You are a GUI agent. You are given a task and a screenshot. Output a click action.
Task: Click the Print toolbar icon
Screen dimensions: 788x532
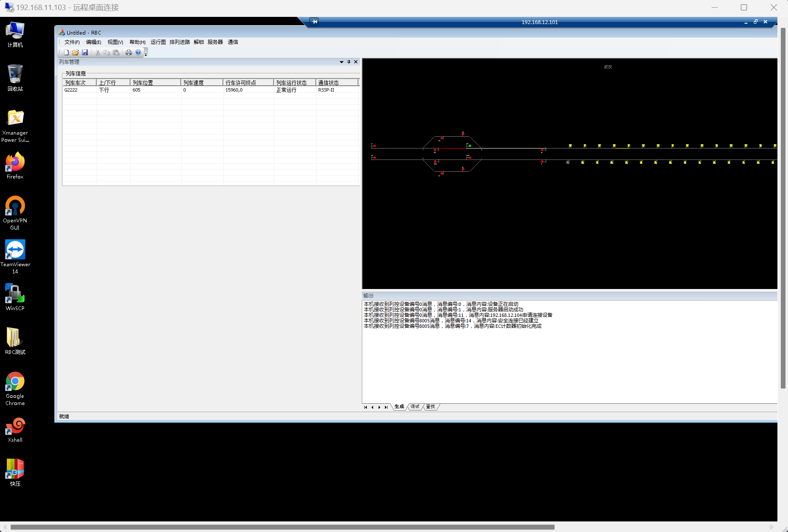(x=129, y=52)
